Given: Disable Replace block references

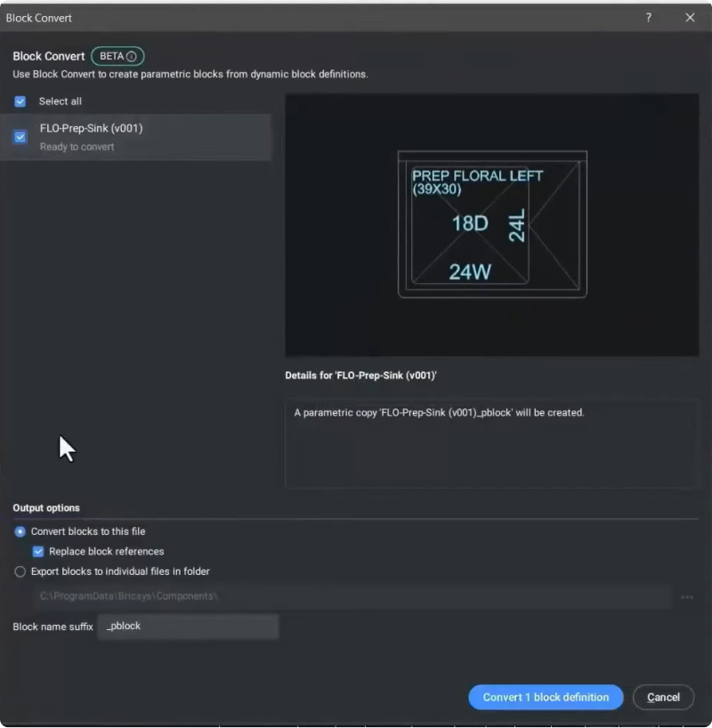Looking at the screenshot, I should tap(37, 551).
